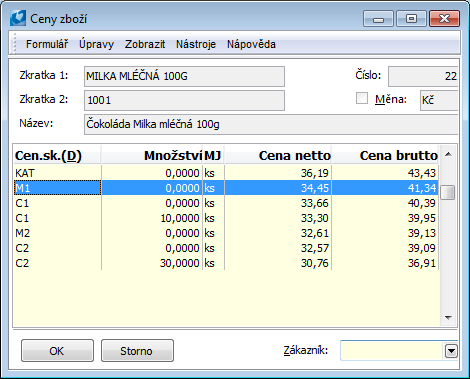Image resolution: width=470 pixels, height=379 pixels.
Task: Click the Cen.sk.(D) column header
Action: coord(57,156)
